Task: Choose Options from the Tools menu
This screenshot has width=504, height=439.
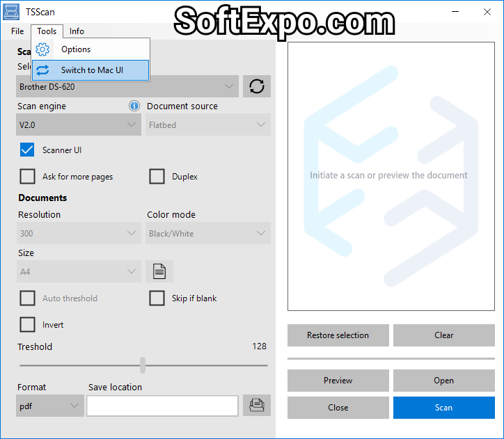Action: [90, 49]
